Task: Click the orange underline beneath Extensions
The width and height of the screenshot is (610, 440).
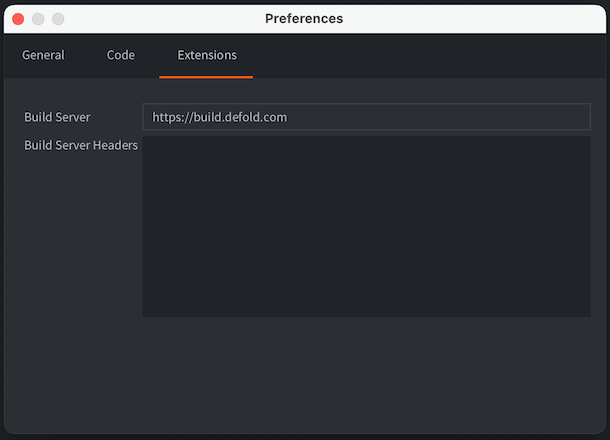Action: coord(206,77)
